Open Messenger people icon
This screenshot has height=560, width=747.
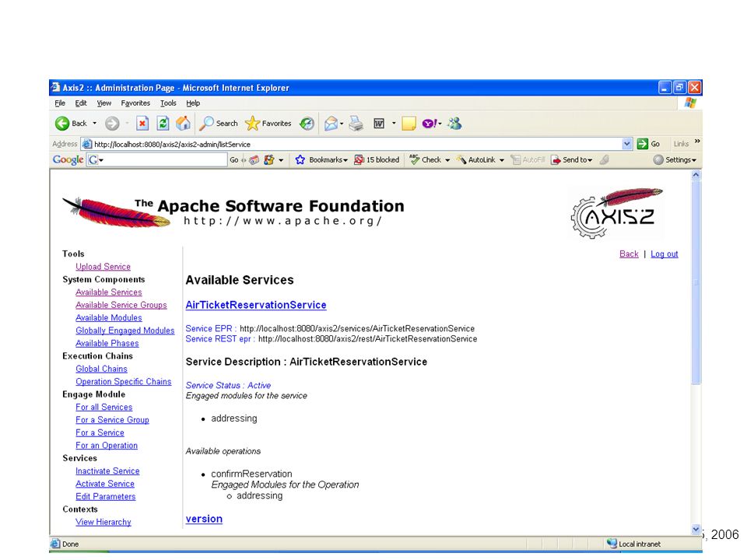[x=455, y=124]
